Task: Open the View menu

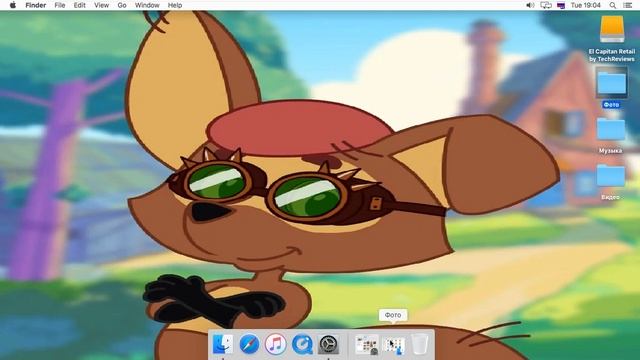Action: pyautogui.click(x=101, y=5)
